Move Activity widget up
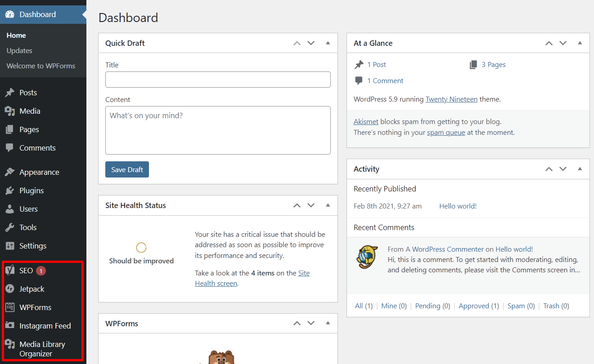The image size is (594, 364). coord(549,169)
